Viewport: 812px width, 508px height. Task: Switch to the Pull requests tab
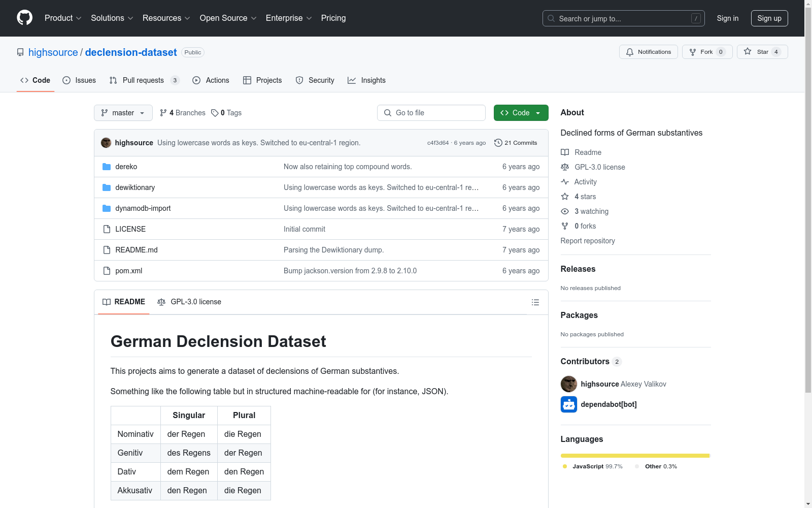tap(145, 80)
